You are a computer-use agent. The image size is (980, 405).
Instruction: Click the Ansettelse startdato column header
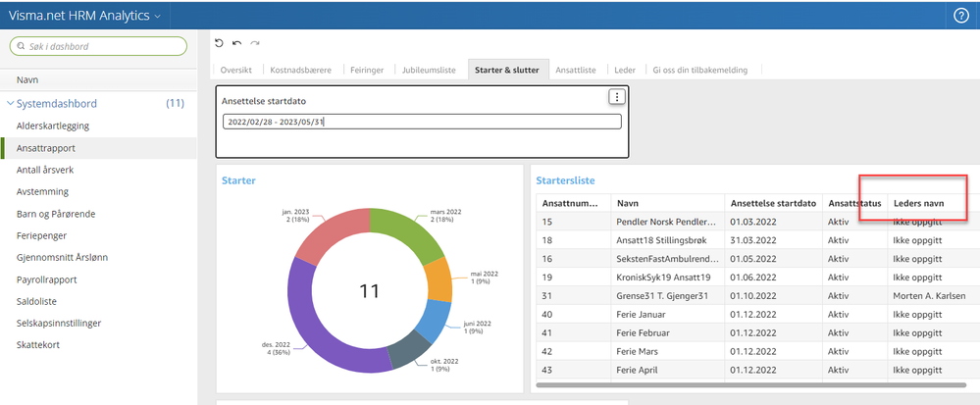point(773,203)
